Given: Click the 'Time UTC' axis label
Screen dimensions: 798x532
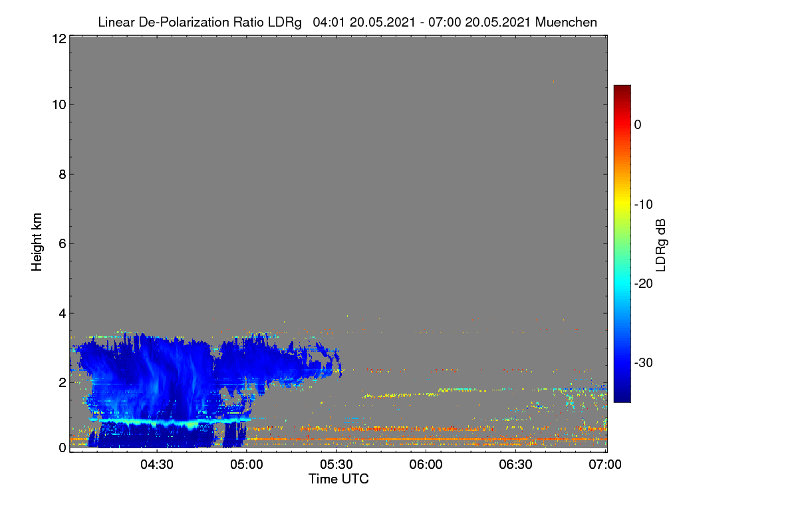Looking at the screenshot, I should tap(338, 479).
